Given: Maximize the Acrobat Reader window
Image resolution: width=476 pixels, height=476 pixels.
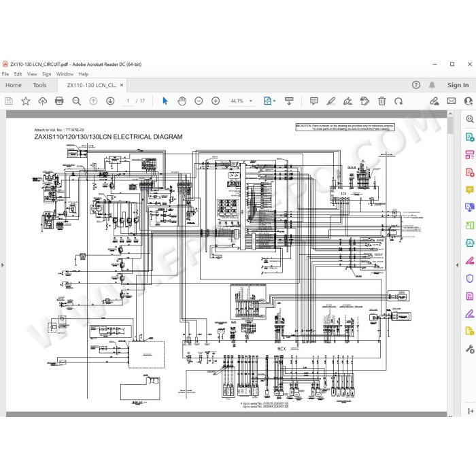Looking at the screenshot, I should [452, 64].
